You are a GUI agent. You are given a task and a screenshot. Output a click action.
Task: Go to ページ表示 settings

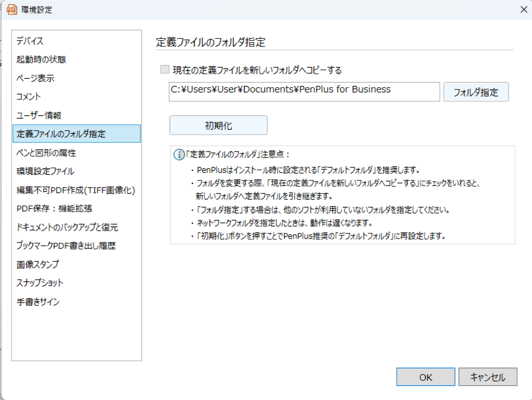coord(35,78)
